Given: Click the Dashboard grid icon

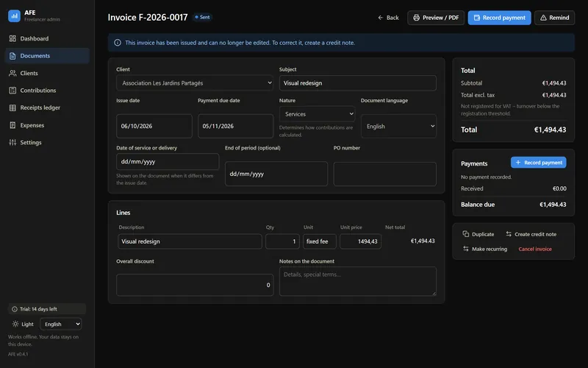Looking at the screenshot, I should pyautogui.click(x=12, y=38).
